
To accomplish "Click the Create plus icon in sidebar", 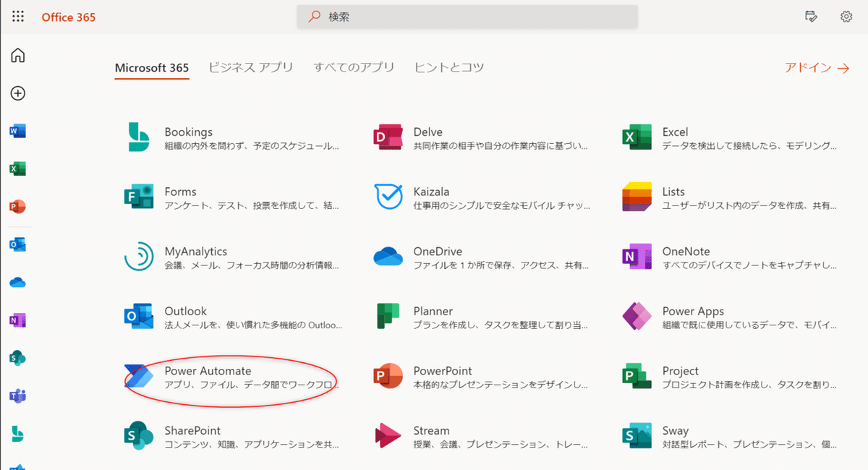I will click(17, 93).
